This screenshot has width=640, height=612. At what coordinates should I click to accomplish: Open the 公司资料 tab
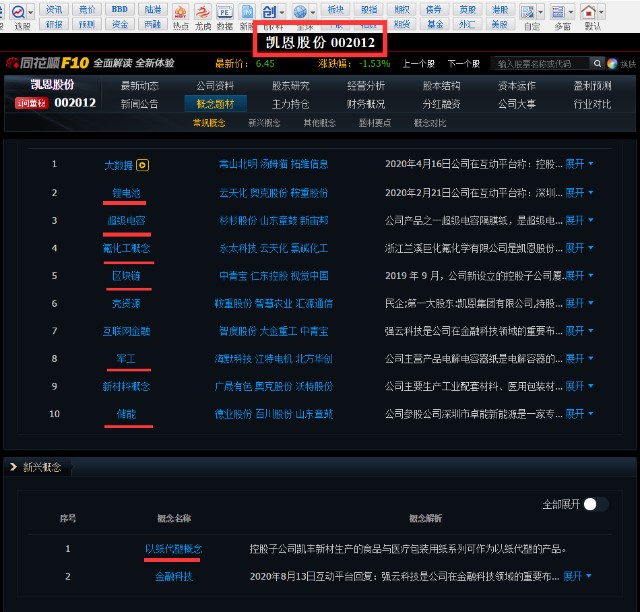coord(215,86)
